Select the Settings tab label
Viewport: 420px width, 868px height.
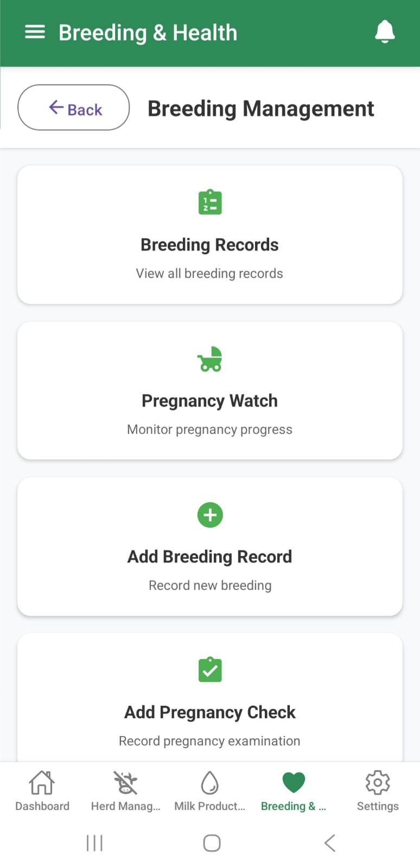pos(378,806)
